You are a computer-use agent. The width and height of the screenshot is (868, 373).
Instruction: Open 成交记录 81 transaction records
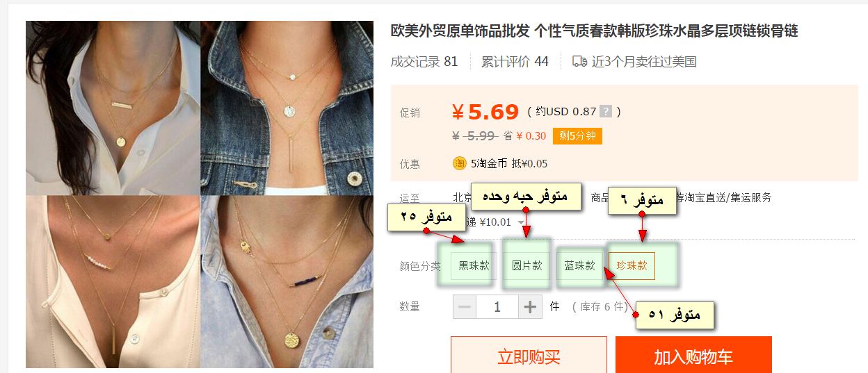[x=424, y=61]
